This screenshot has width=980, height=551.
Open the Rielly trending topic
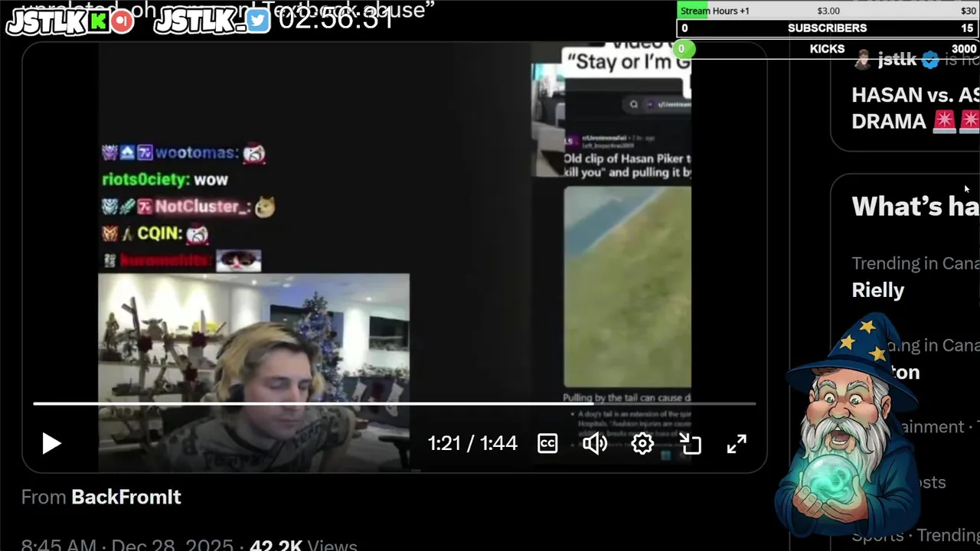click(x=878, y=290)
